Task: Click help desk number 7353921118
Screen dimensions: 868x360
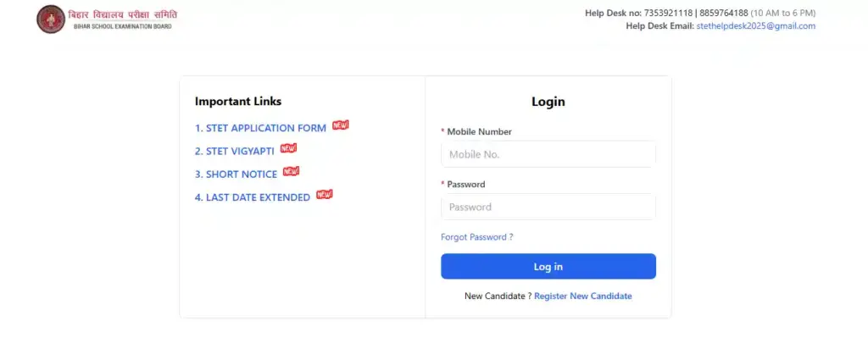Action: click(x=669, y=13)
